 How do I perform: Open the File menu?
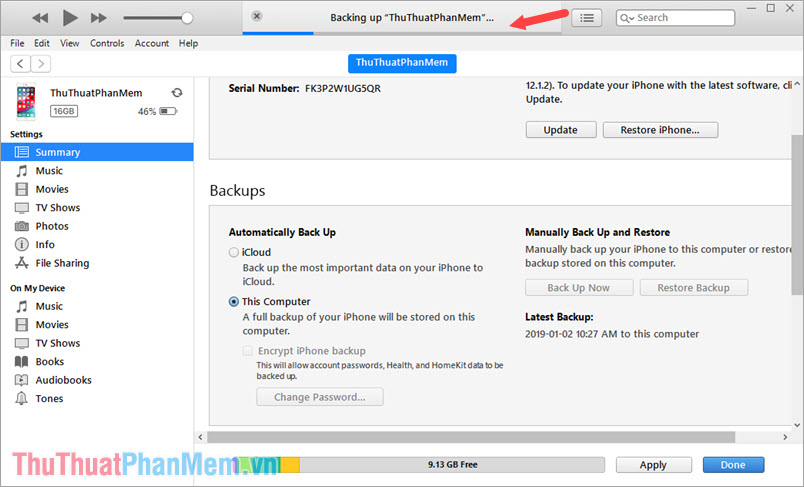point(17,43)
